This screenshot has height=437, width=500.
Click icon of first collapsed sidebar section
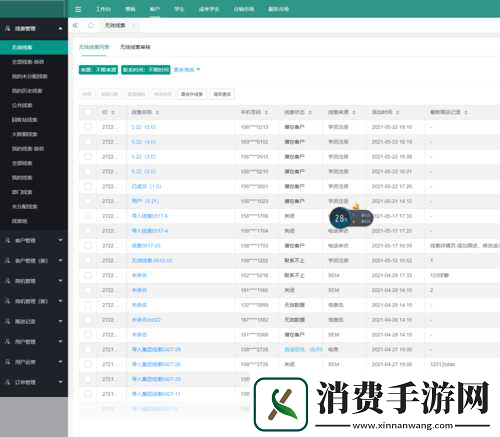(7, 240)
